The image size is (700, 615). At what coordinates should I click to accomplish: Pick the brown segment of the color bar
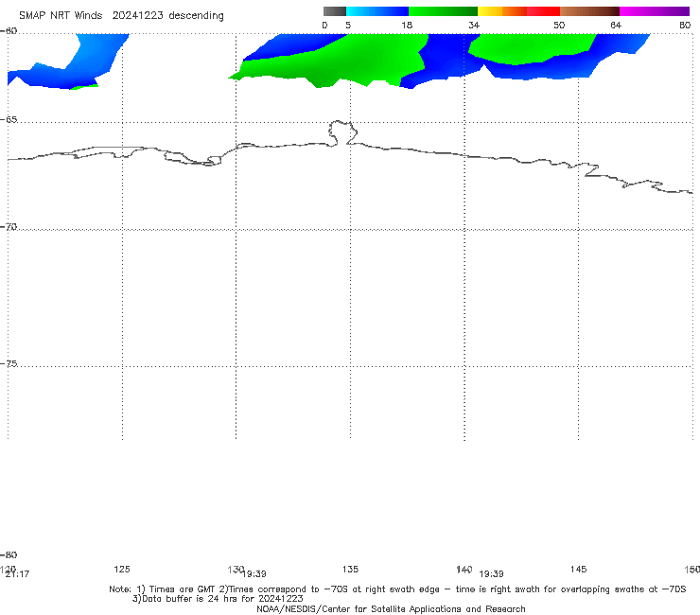pos(589,11)
